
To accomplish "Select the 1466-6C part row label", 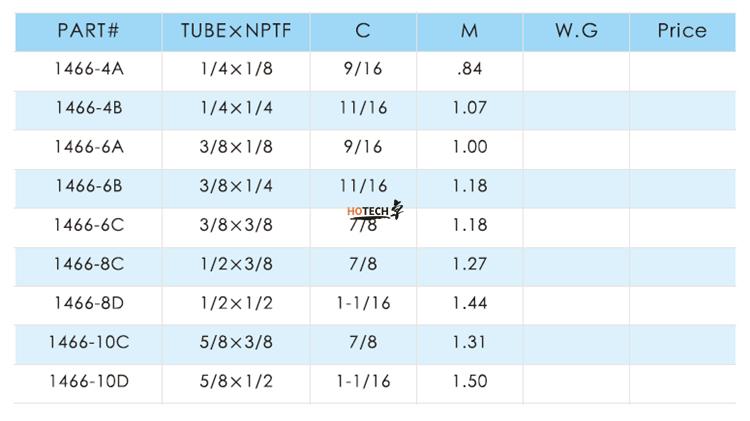I will point(88,225).
